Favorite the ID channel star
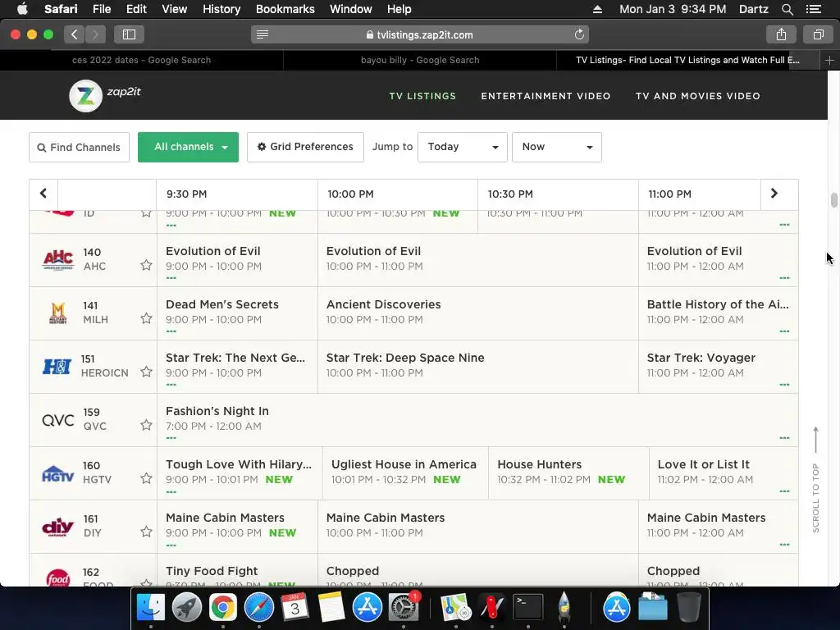Screen dimensions: 840x630 coord(146,214)
